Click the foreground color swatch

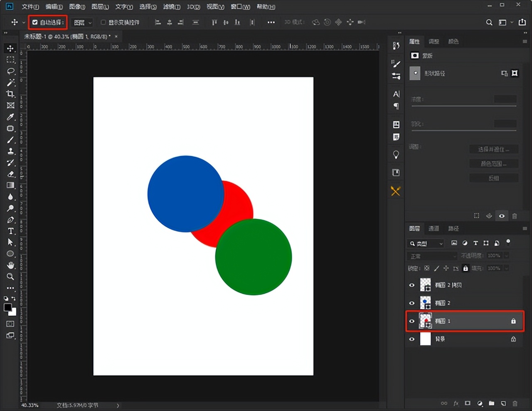tap(7, 307)
